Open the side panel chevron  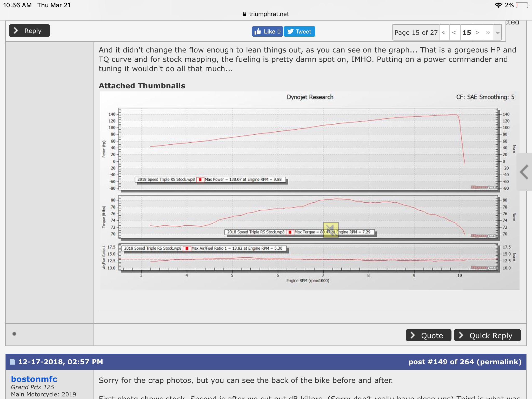pos(524,172)
